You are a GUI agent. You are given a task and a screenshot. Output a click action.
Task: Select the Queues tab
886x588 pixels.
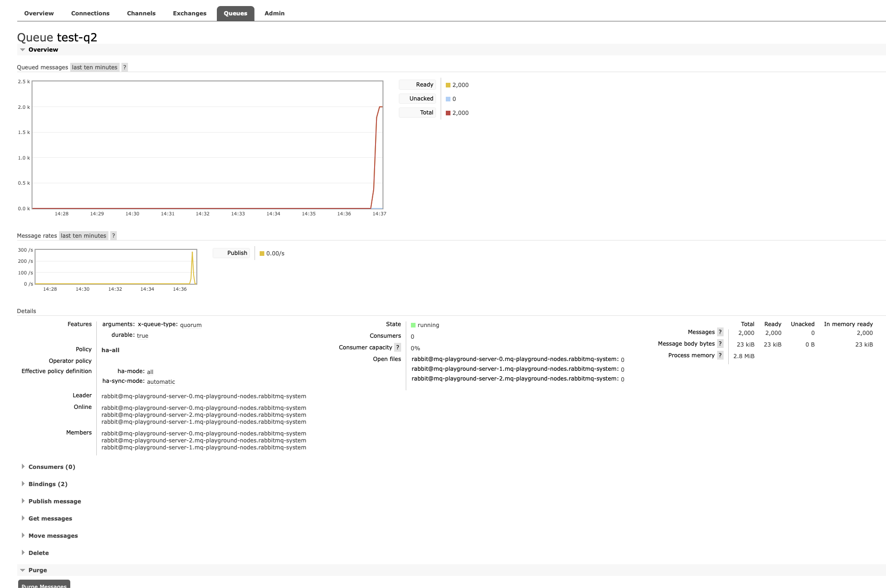point(235,13)
